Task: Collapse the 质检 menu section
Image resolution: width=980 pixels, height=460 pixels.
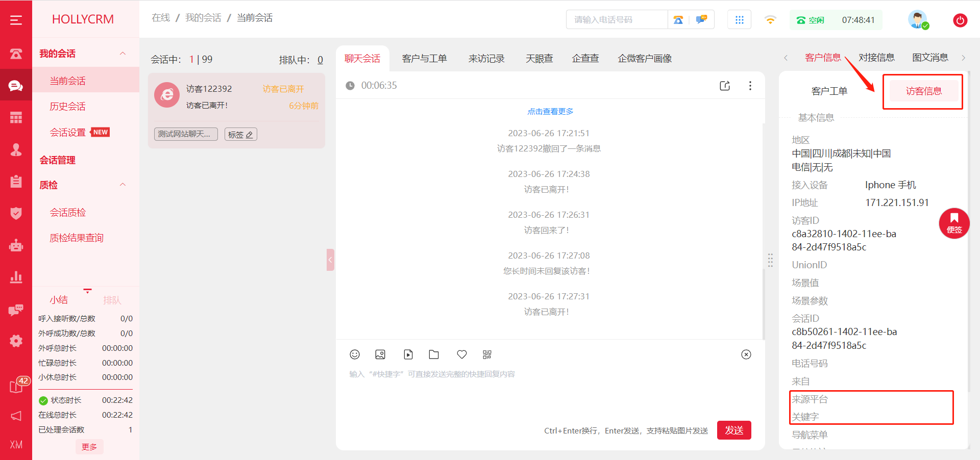Action: [122, 185]
